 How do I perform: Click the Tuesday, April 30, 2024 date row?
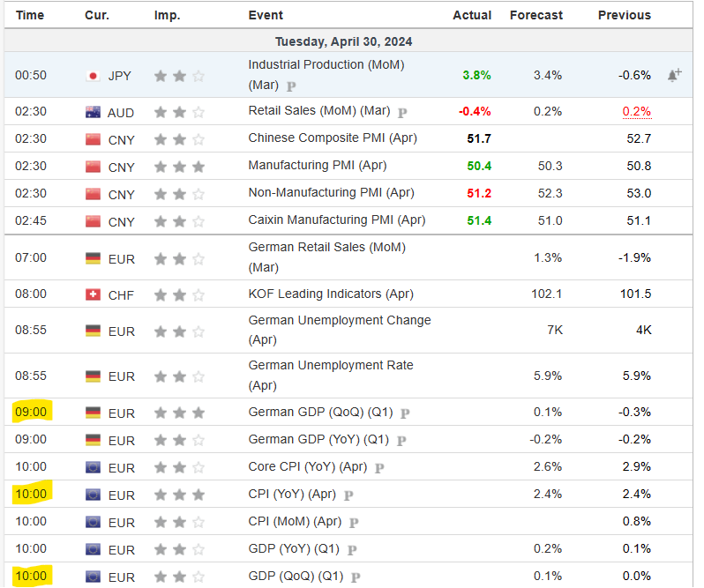(x=343, y=41)
